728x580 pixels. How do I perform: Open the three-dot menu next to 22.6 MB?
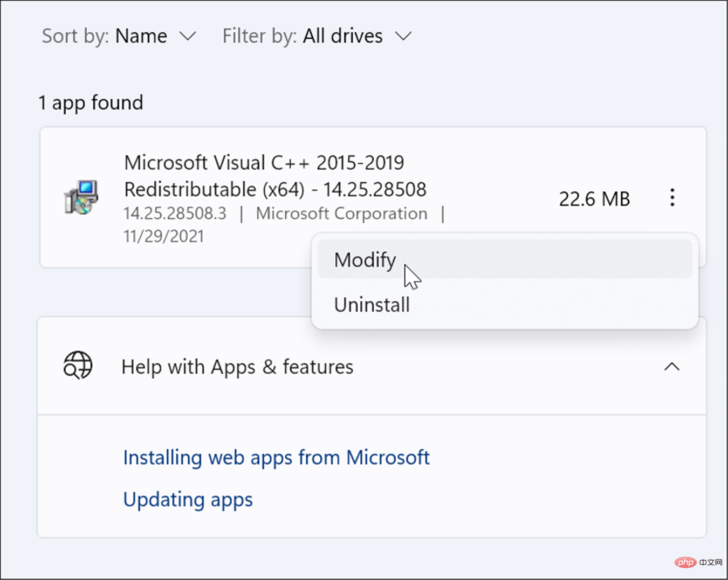click(x=672, y=197)
